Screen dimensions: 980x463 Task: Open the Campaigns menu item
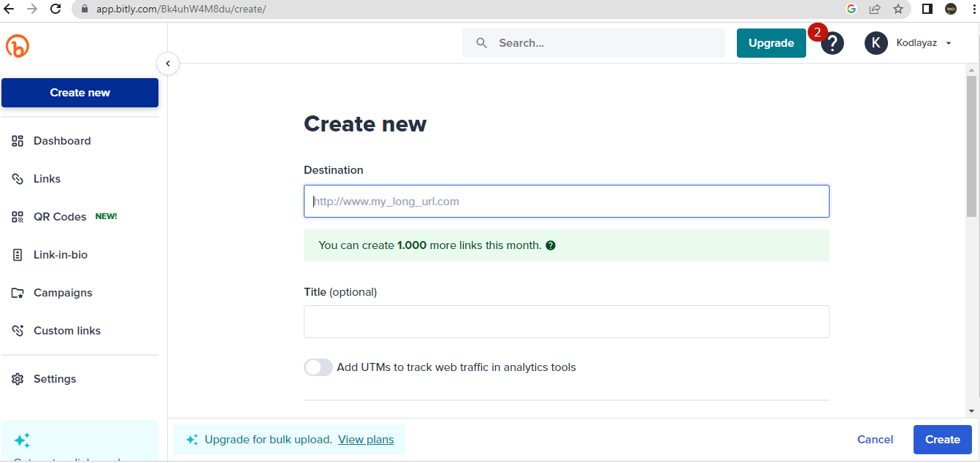click(63, 293)
